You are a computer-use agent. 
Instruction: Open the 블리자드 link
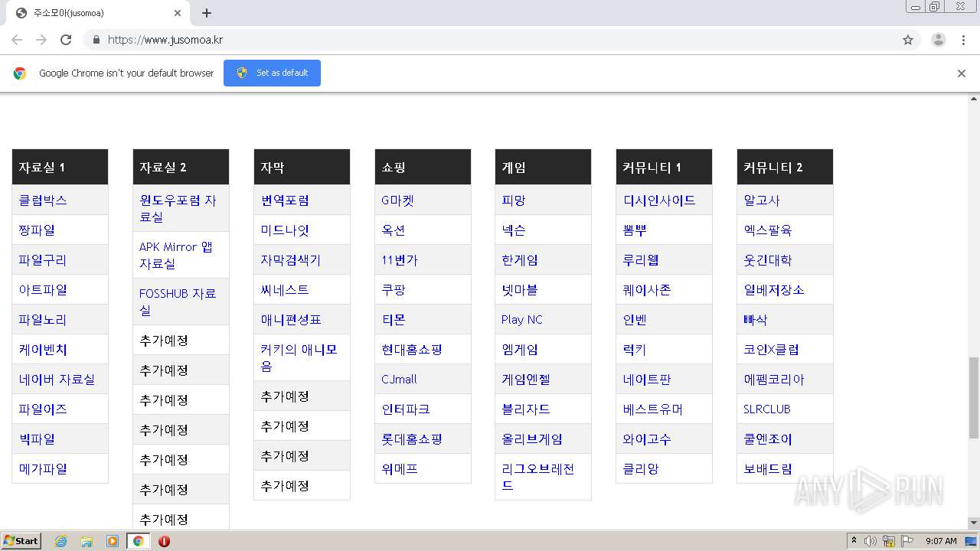[526, 409]
